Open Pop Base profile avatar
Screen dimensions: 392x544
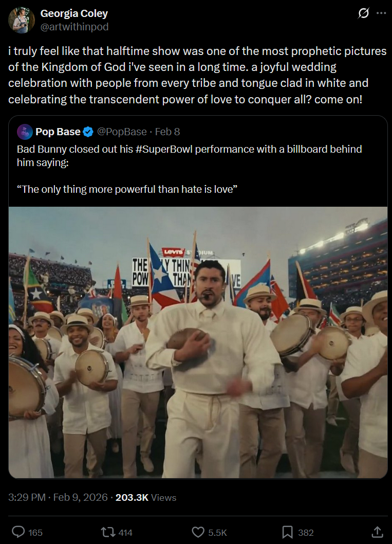25,132
